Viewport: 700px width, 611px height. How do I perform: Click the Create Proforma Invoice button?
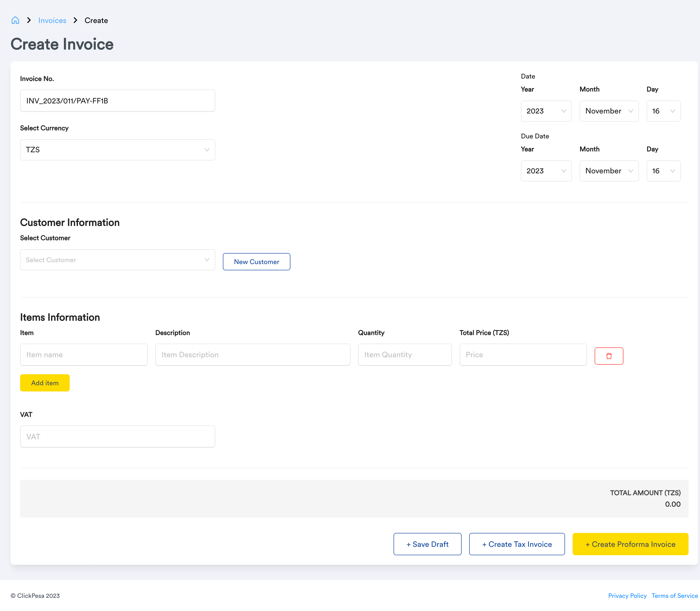click(630, 544)
